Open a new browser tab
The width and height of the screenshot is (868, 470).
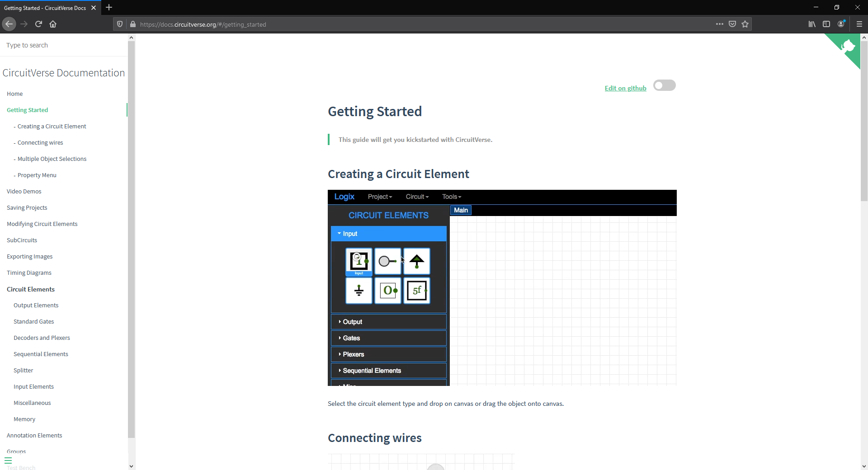[x=109, y=8]
